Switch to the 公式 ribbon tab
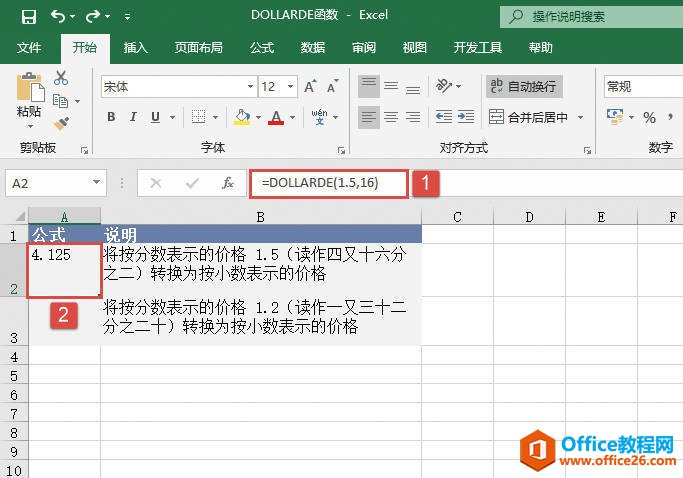This screenshot has width=683, height=478. 262,47
